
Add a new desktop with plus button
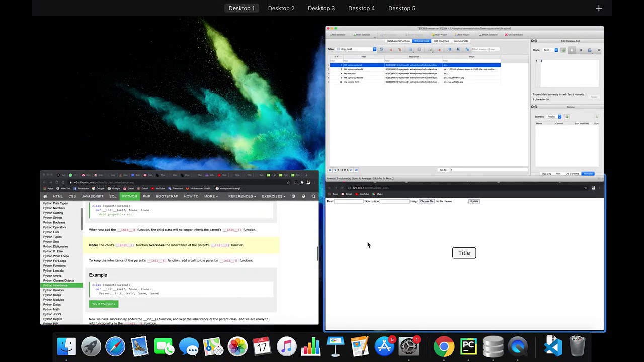pyautogui.click(x=599, y=8)
